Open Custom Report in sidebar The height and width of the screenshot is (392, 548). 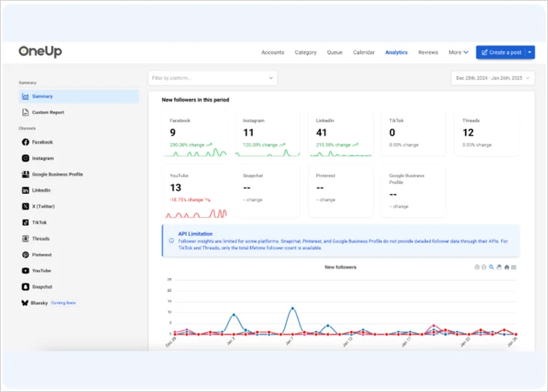coord(48,113)
